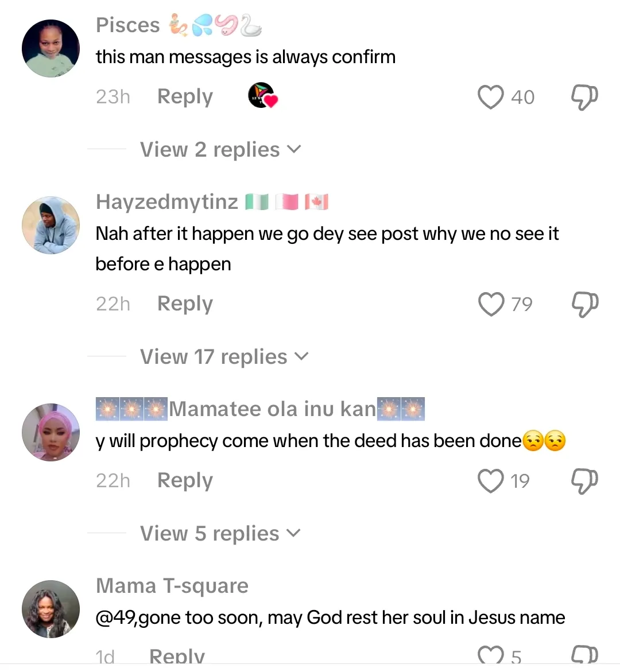Open Pisces profile picture

click(51, 49)
